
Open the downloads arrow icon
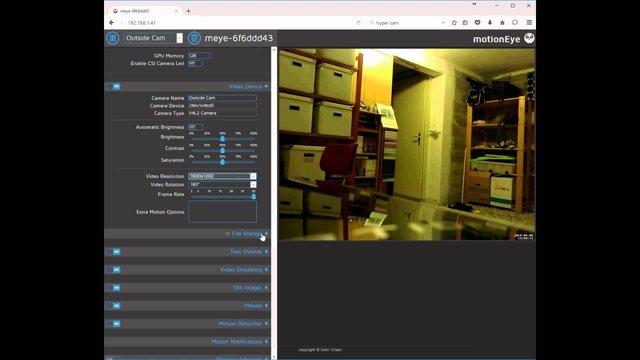[x=490, y=23]
